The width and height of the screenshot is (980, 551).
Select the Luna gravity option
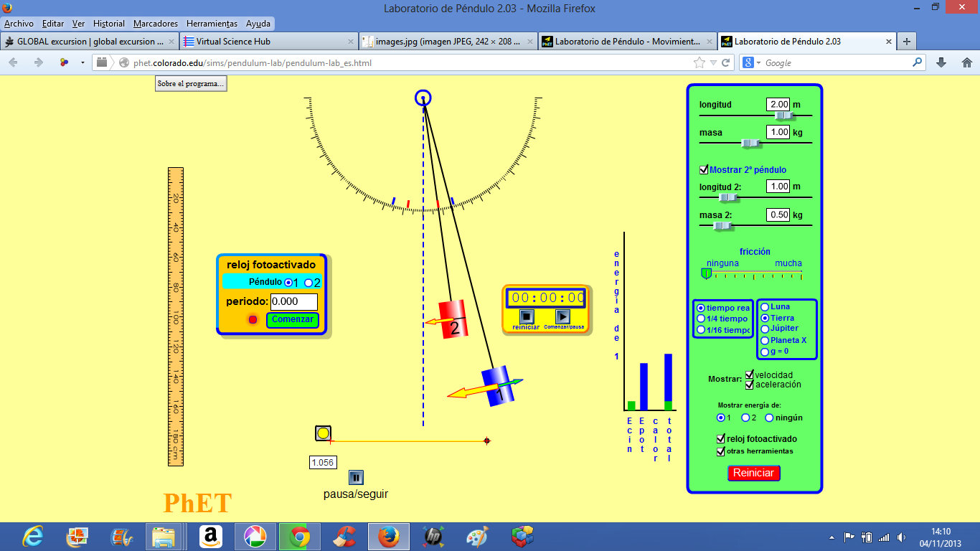[765, 307]
